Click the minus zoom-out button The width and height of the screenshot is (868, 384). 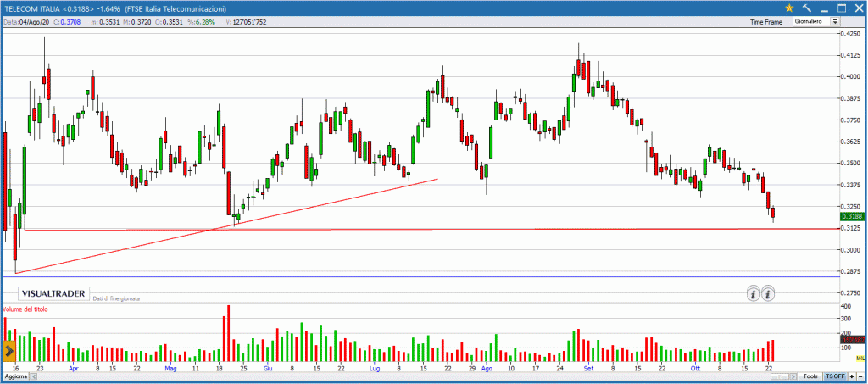(x=862, y=376)
